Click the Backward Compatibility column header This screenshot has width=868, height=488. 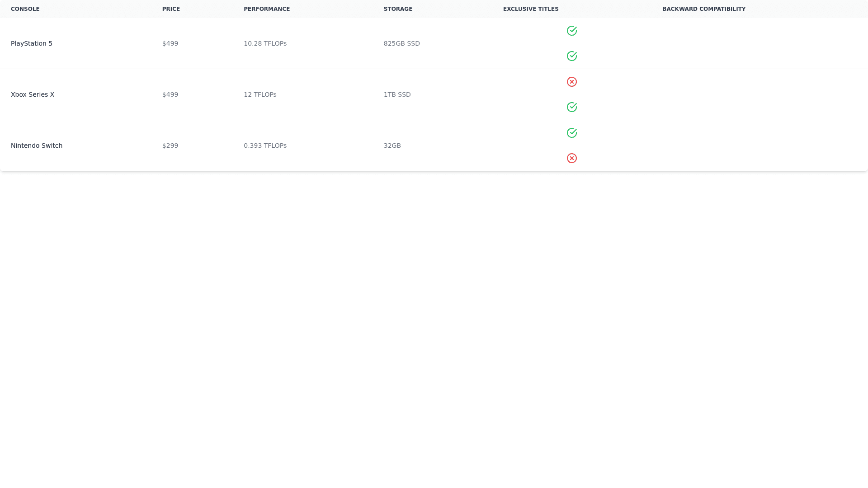[704, 9]
